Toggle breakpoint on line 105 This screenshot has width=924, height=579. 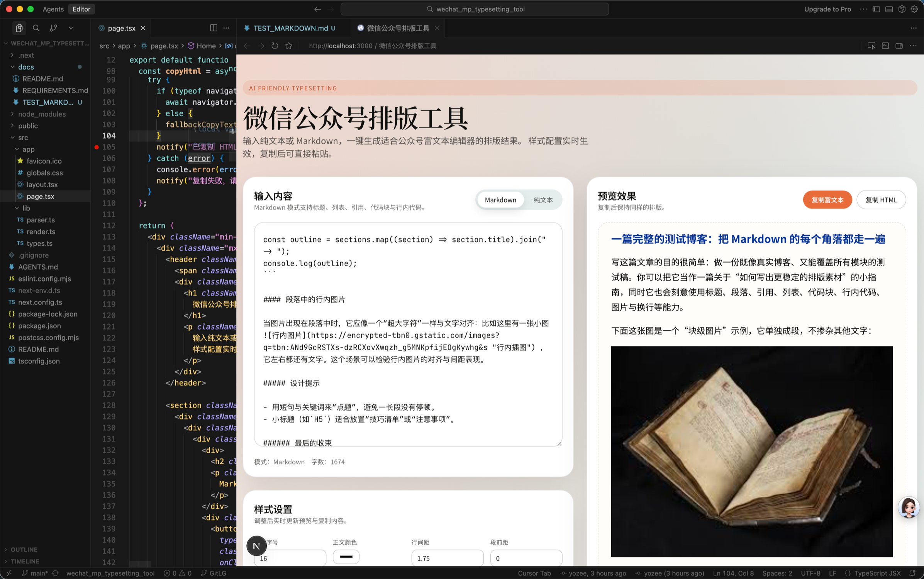[x=97, y=147]
